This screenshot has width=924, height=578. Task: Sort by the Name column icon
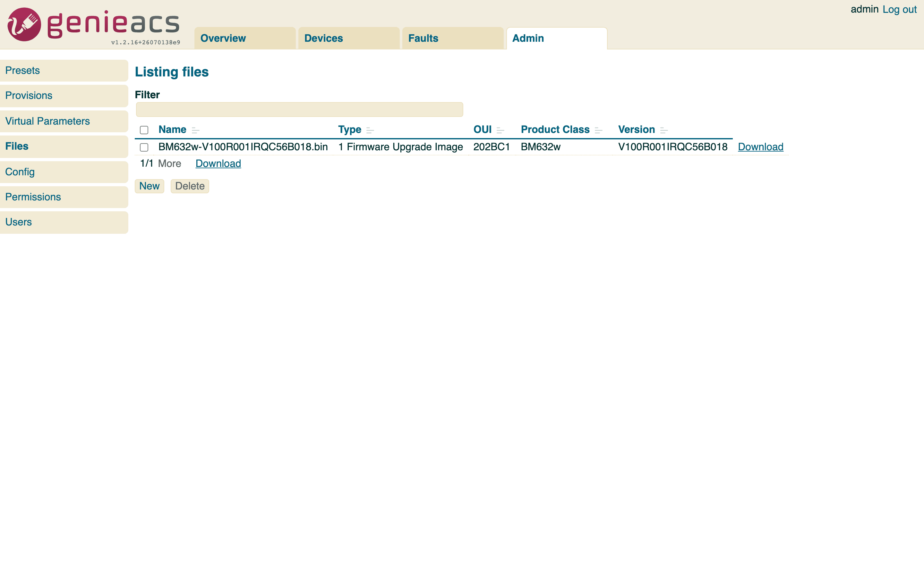195,130
